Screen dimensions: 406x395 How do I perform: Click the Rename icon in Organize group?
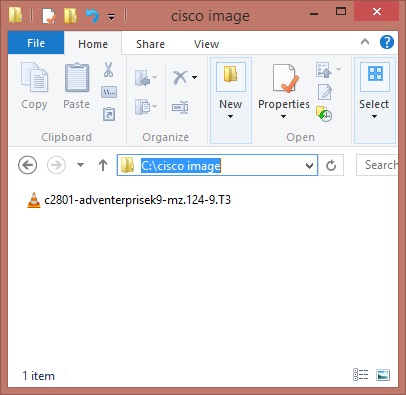[180, 107]
